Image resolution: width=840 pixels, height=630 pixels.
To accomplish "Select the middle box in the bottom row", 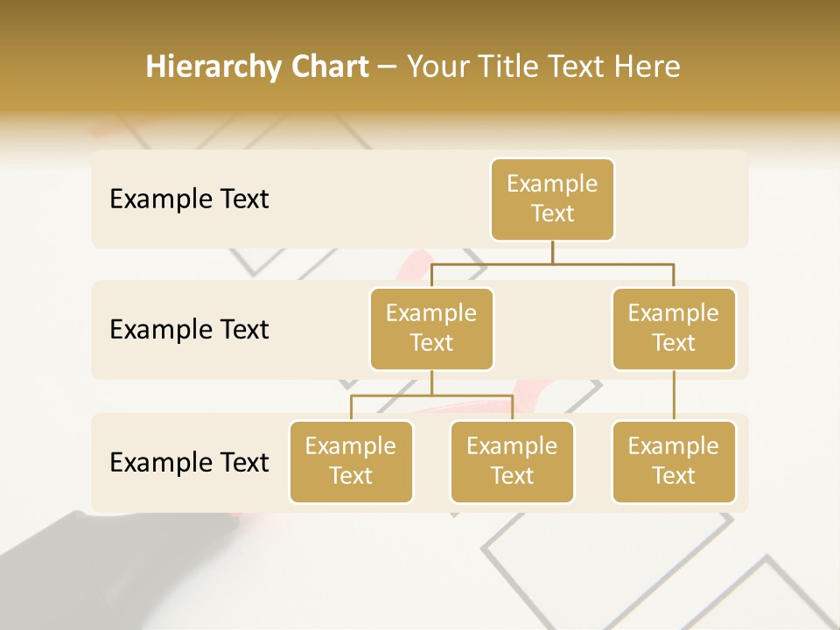I will (512, 461).
